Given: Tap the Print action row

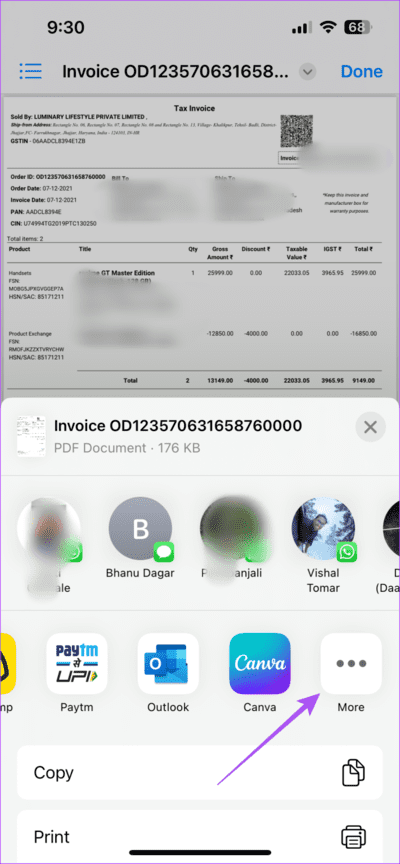Looking at the screenshot, I should pyautogui.click(x=199, y=836).
